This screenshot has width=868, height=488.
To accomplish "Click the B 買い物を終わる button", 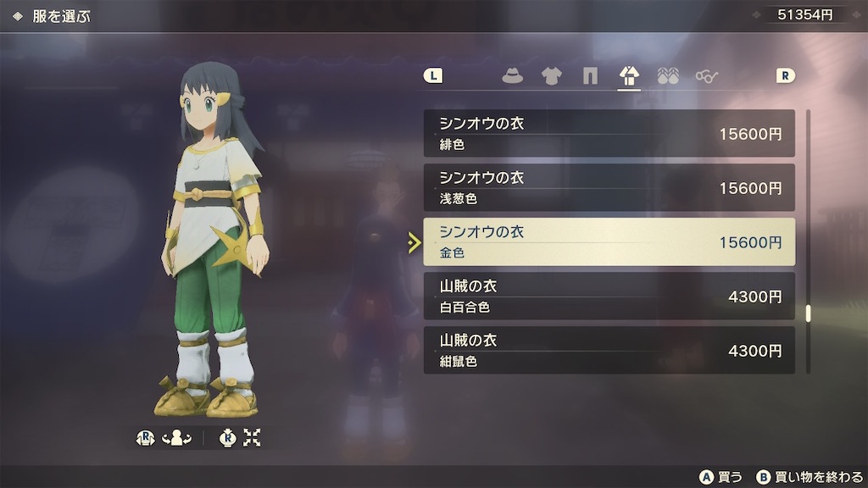I will 810,477.
